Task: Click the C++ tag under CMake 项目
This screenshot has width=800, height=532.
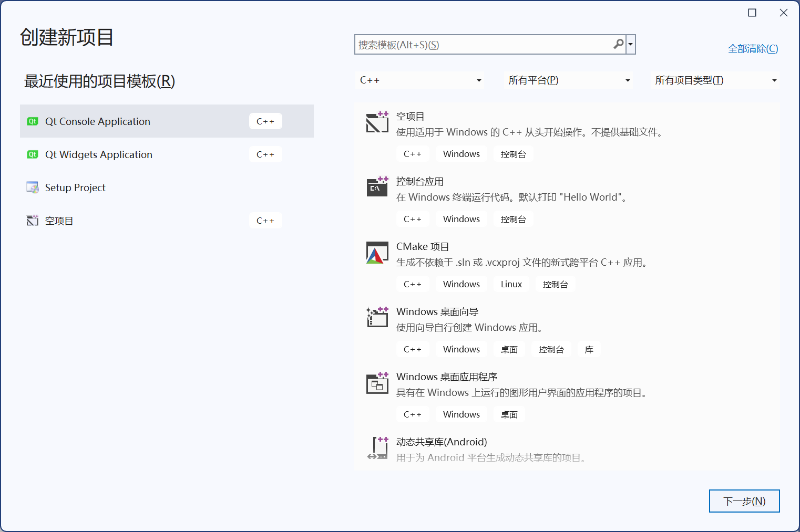Action: [x=413, y=284]
